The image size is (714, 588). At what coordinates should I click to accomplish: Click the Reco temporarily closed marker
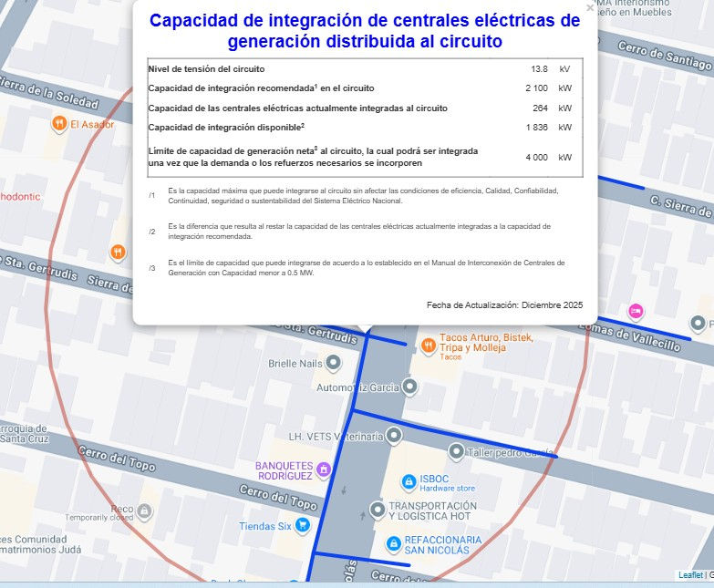[x=144, y=511]
